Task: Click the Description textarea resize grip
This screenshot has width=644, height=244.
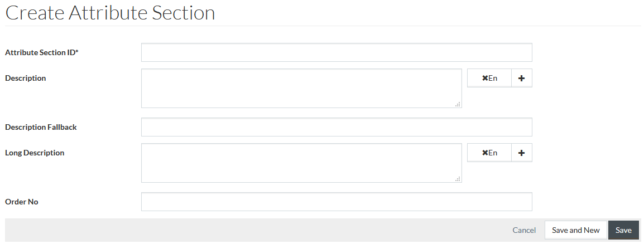Action: pyautogui.click(x=458, y=105)
